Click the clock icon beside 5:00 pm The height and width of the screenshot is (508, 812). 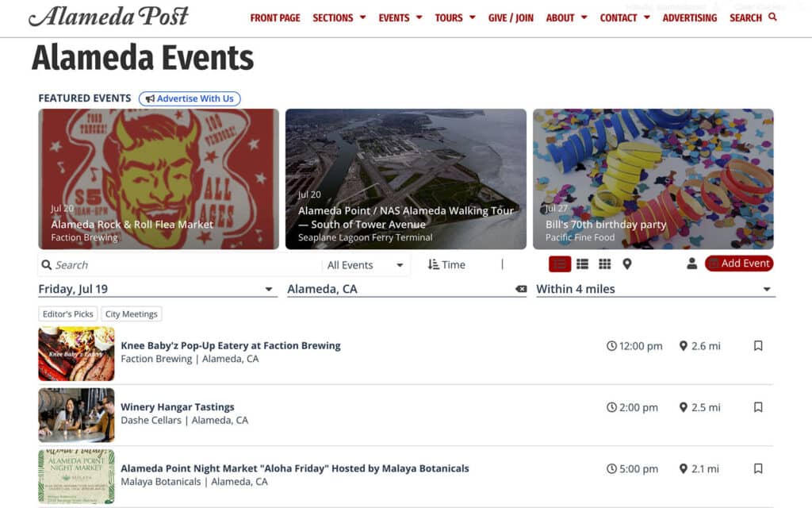(611, 468)
